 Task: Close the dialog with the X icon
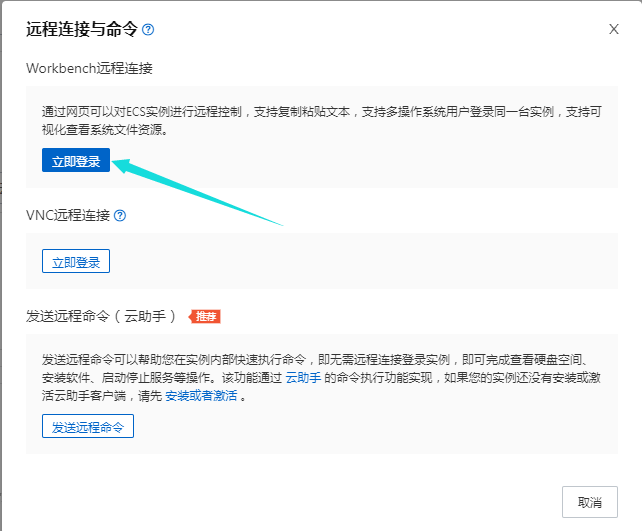pos(613,29)
